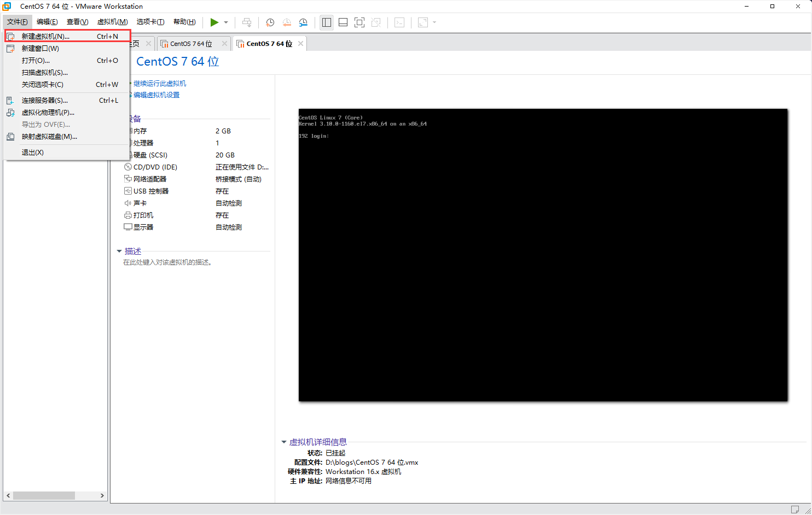The image size is (812, 515).
Task: Click the VM console screen thumbnail
Action: coord(543,255)
